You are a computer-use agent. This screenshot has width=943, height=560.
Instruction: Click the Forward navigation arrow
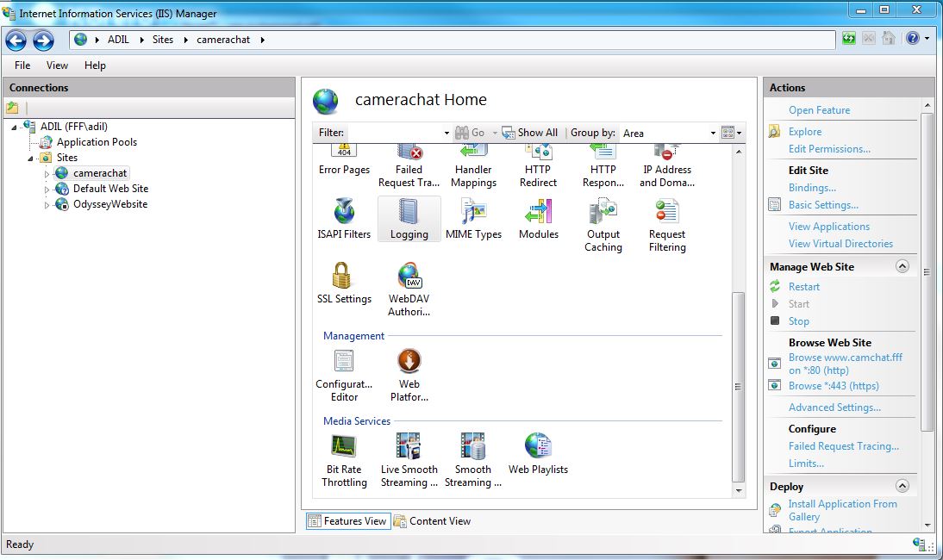(x=43, y=40)
